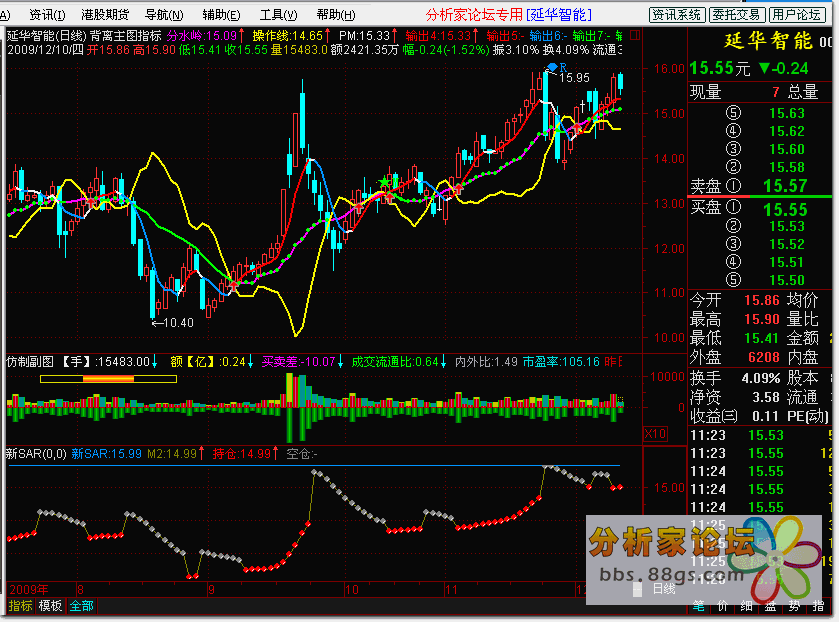The width and height of the screenshot is (839, 622).
Task: Click sell level ④ price 15.62
Action: 787,131
